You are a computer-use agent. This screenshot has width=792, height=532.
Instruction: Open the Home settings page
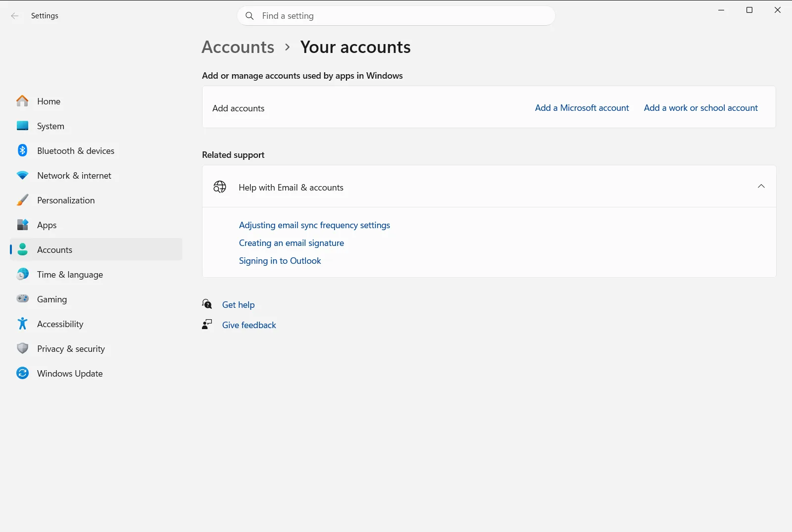click(x=96, y=101)
